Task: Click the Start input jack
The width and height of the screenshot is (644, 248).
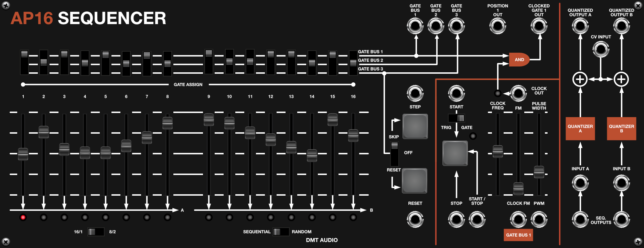Action: click(457, 93)
